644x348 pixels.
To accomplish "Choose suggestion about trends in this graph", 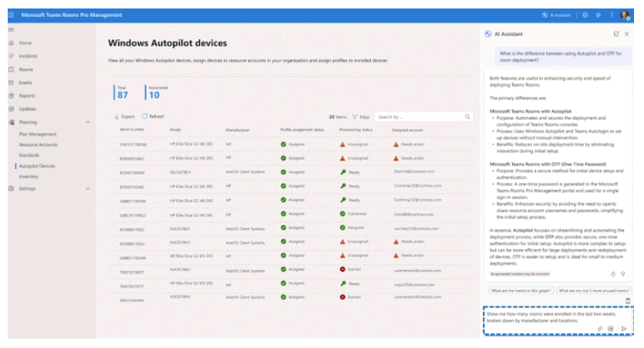I will pos(521,291).
